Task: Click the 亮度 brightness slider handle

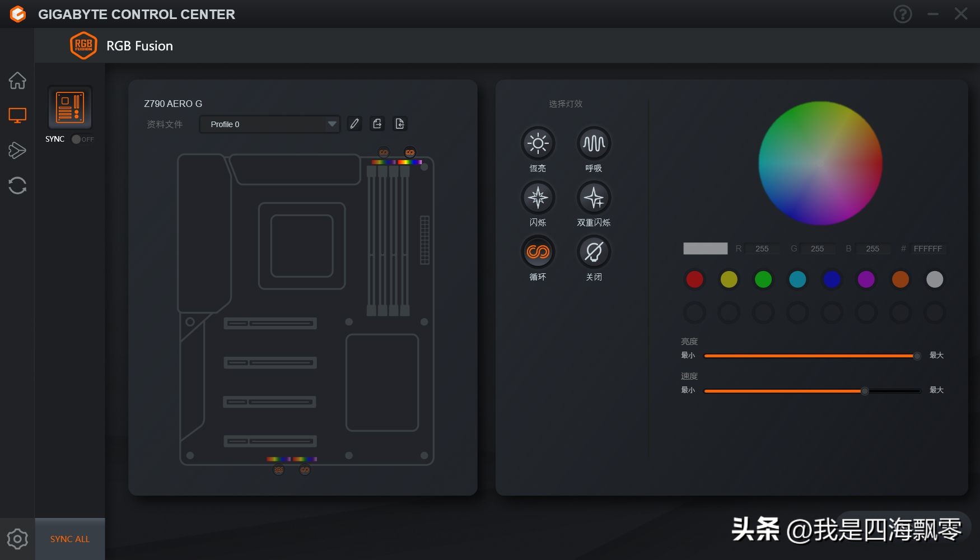Action: click(x=917, y=355)
